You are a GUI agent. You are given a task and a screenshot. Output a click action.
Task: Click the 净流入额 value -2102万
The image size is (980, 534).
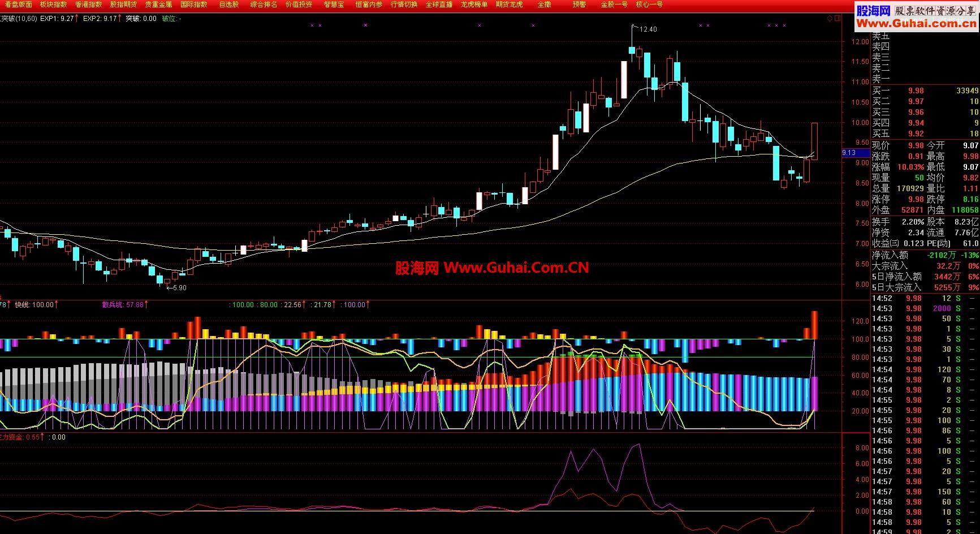(942, 255)
